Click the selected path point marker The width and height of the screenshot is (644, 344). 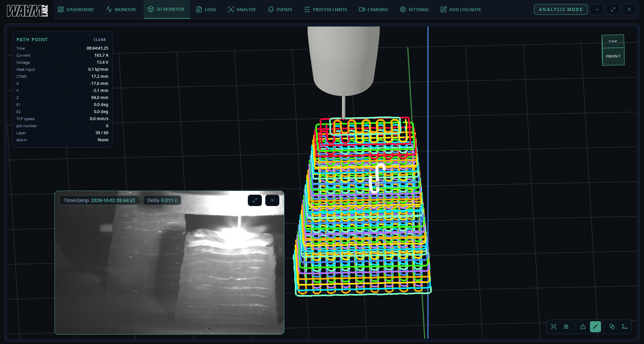(377, 184)
